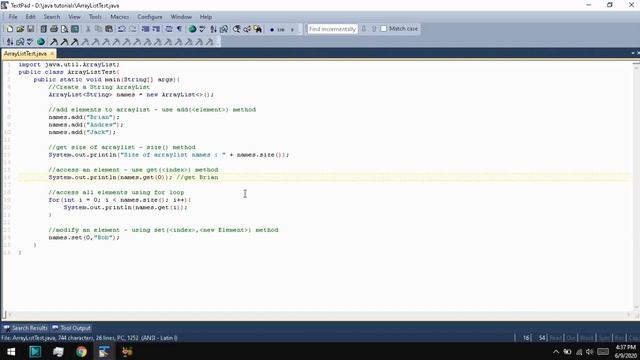
Task: Click the Copy icon in toolbar
Action: click(98, 29)
